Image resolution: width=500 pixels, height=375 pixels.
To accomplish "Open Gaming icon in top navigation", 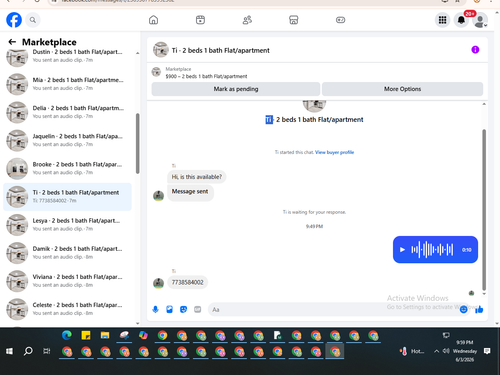I will pos(340,20).
